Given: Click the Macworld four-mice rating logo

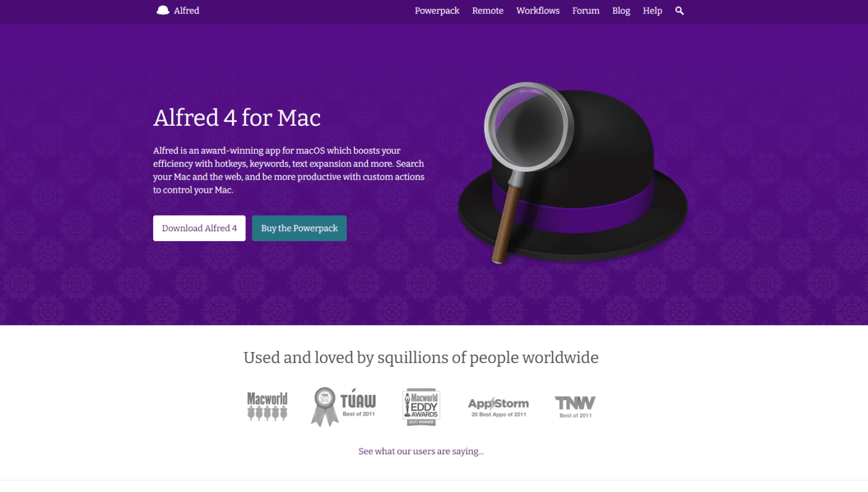Looking at the screenshot, I should point(267,406).
